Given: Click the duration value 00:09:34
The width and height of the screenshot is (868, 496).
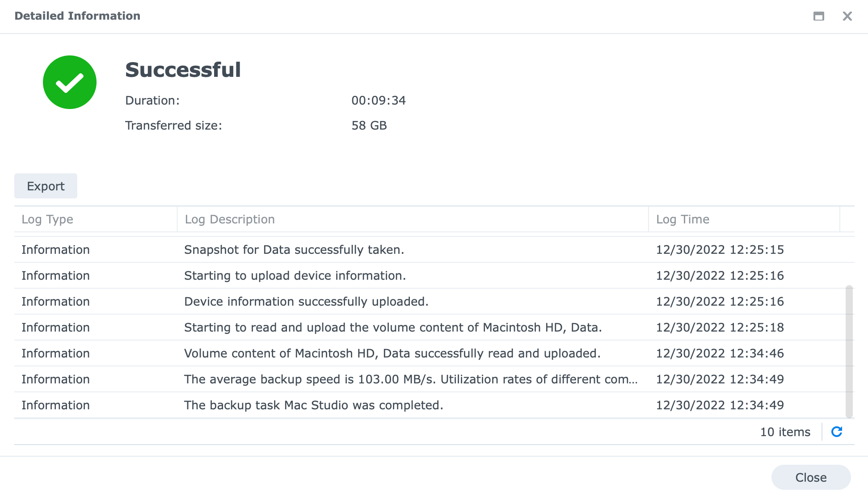Looking at the screenshot, I should click(x=379, y=100).
